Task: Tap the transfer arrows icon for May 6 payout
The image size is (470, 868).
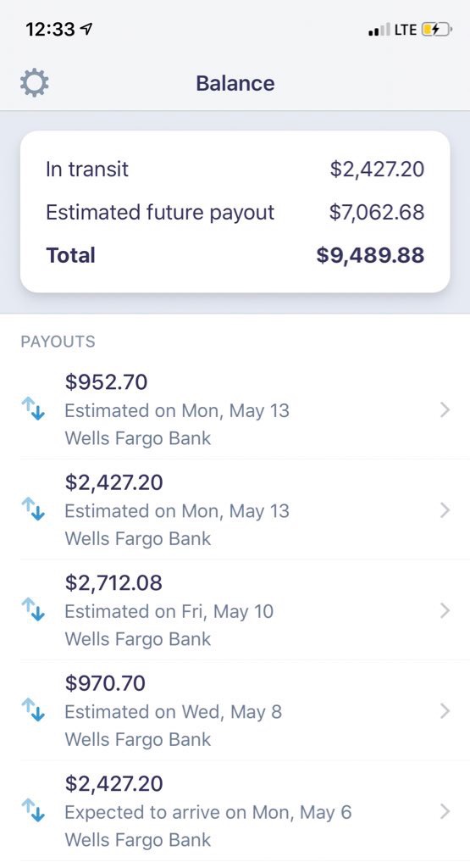Action: 33,810
